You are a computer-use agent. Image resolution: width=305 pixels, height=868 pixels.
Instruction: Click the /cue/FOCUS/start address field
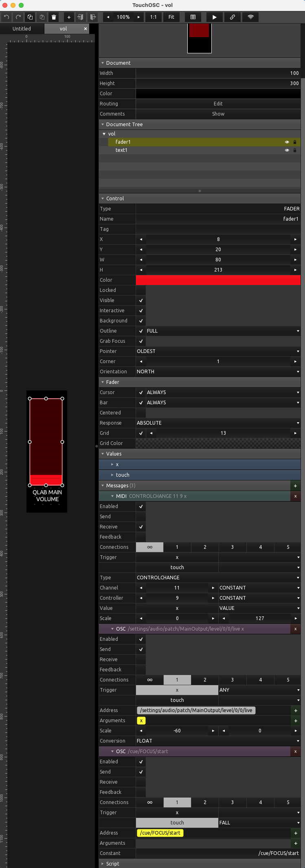click(x=160, y=833)
